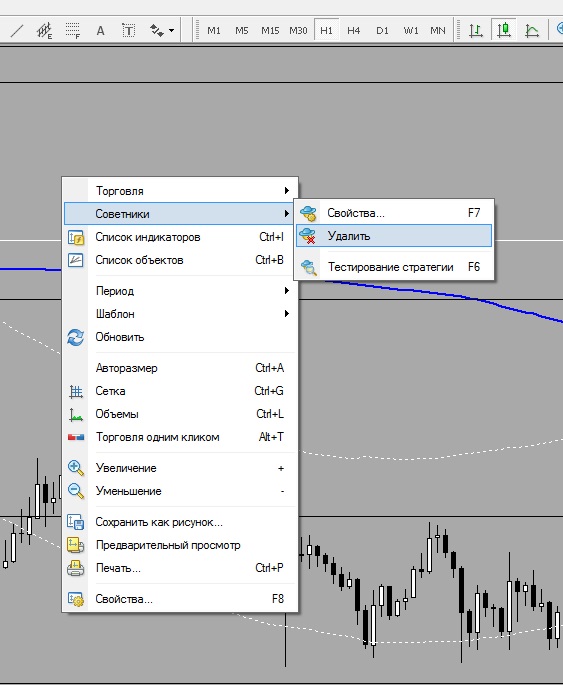Switch chart to MN timeframe
The height and width of the screenshot is (685, 563).
438,31
